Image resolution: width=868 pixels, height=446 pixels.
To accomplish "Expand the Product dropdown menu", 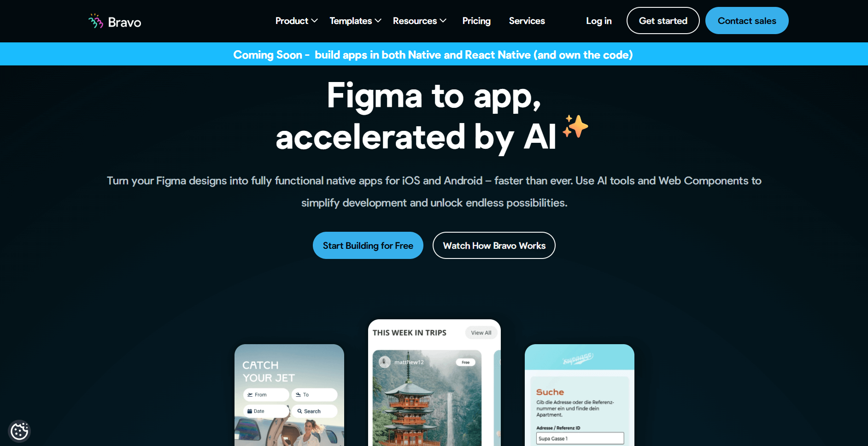I will 296,21.
